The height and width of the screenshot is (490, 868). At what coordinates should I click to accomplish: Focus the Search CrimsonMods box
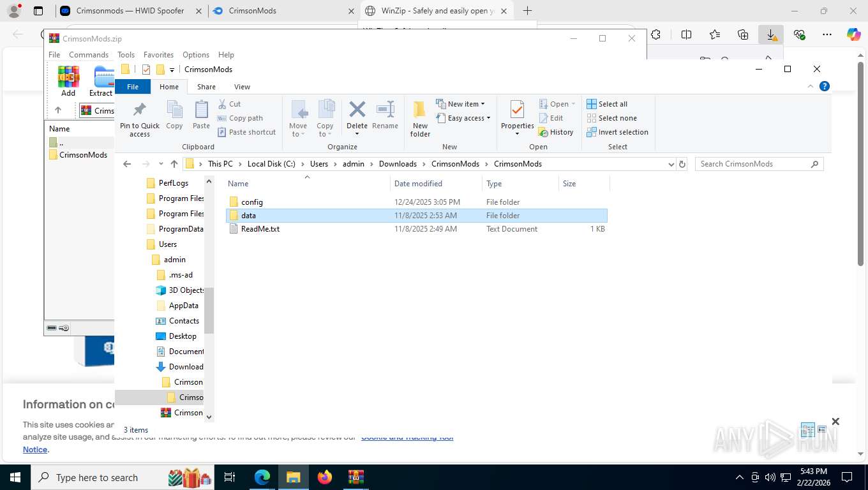(759, 164)
